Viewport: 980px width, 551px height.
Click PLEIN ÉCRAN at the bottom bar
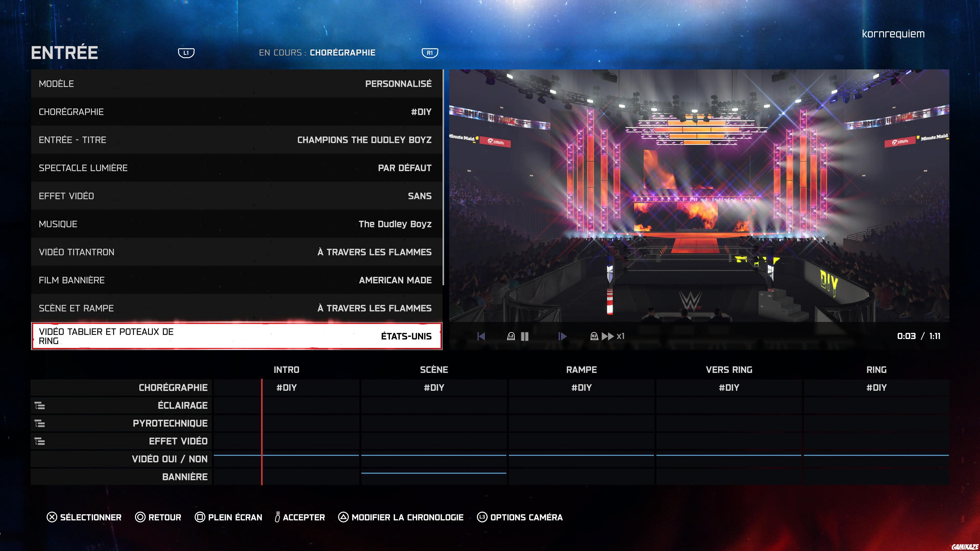(x=228, y=518)
